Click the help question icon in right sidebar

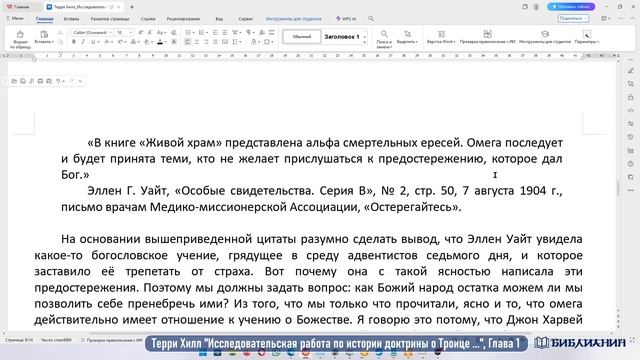point(631,164)
